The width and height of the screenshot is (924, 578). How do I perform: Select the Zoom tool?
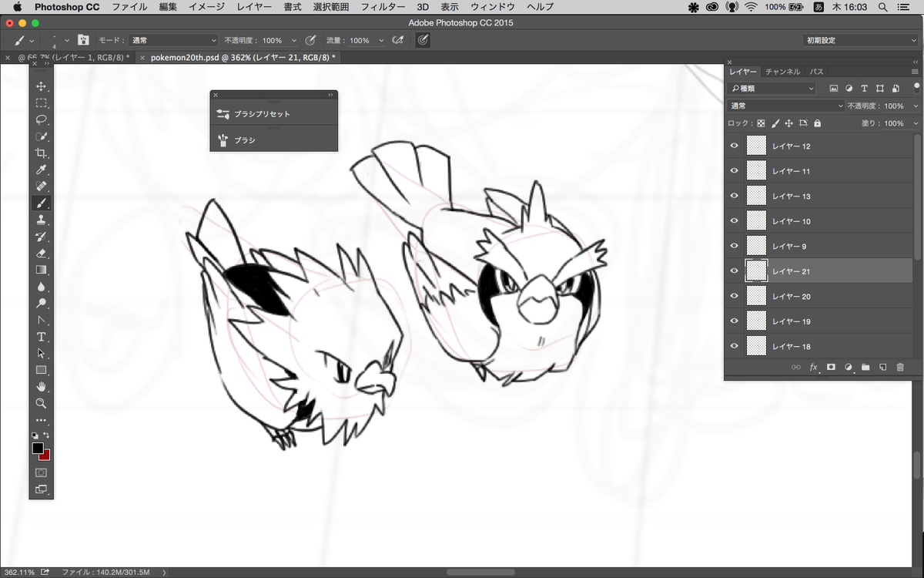(x=42, y=403)
